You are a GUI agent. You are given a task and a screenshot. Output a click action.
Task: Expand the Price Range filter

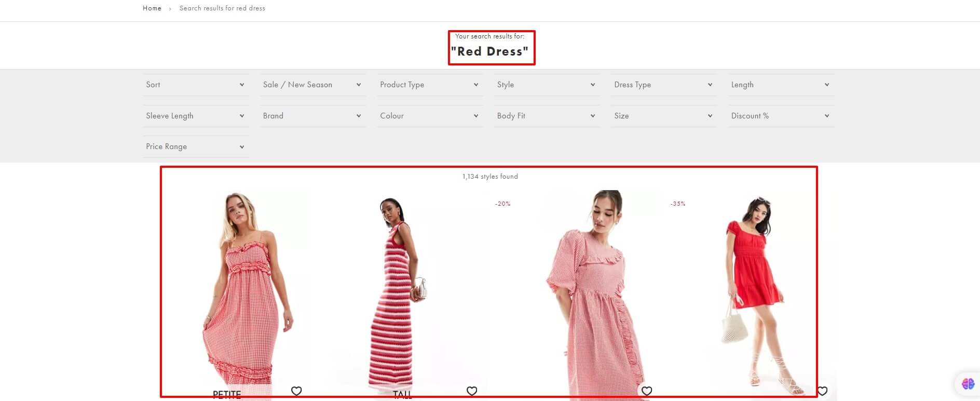click(195, 146)
